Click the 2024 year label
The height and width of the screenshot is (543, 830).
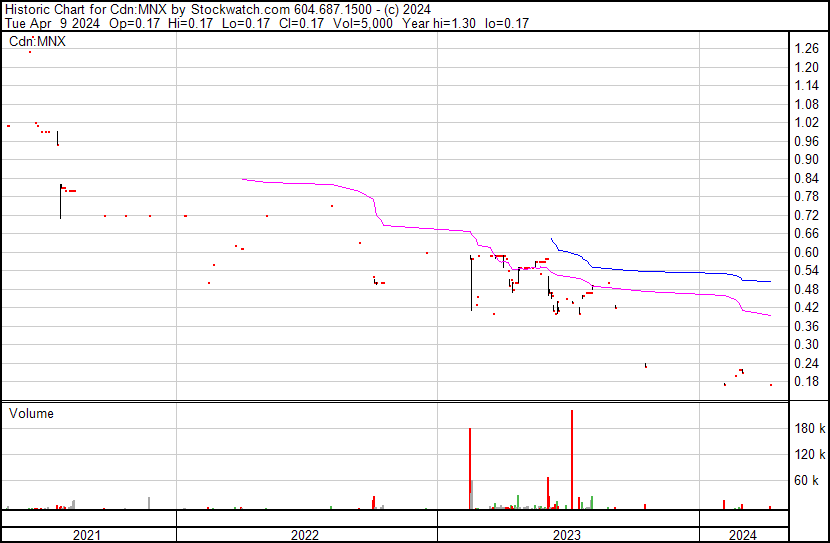[x=743, y=535]
